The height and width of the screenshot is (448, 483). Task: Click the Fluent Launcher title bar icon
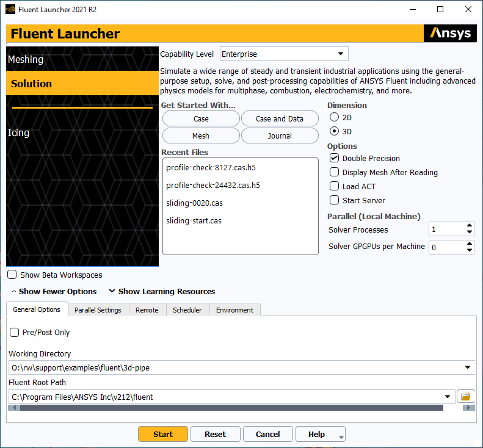(x=9, y=10)
